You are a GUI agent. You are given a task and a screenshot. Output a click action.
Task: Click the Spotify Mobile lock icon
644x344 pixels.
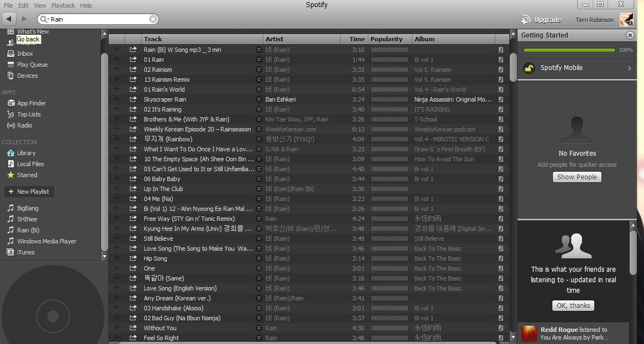point(529,68)
